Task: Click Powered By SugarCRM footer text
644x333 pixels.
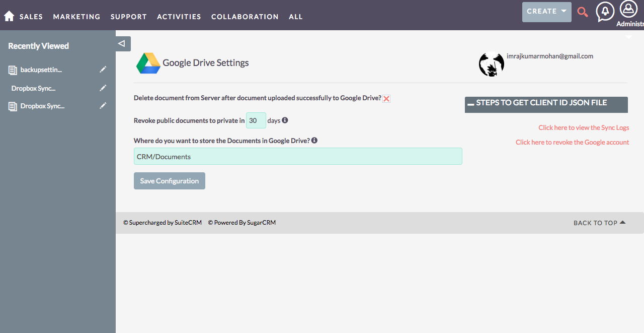Action: point(242,223)
